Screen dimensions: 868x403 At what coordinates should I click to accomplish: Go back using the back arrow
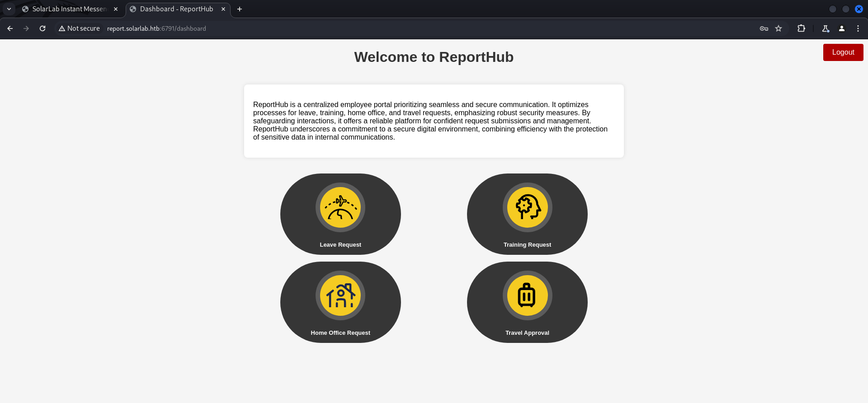pos(10,28)
